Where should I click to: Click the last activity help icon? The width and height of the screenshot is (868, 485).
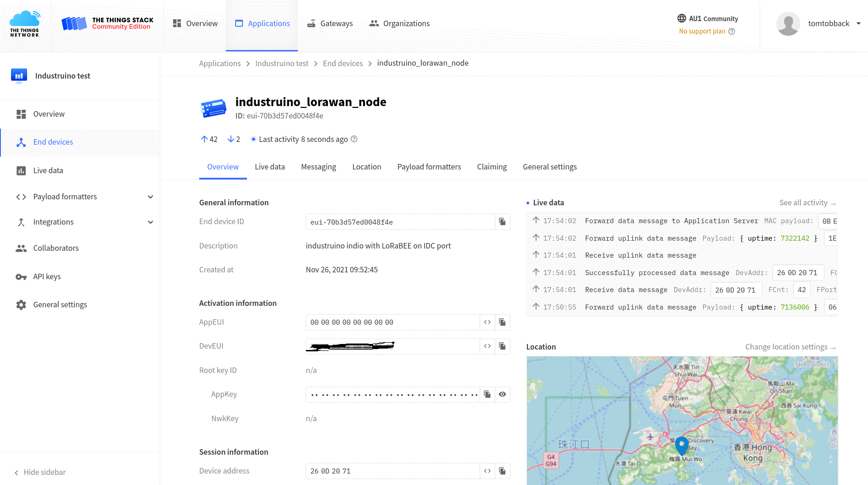pyautogui.click(x=354, y=139)
